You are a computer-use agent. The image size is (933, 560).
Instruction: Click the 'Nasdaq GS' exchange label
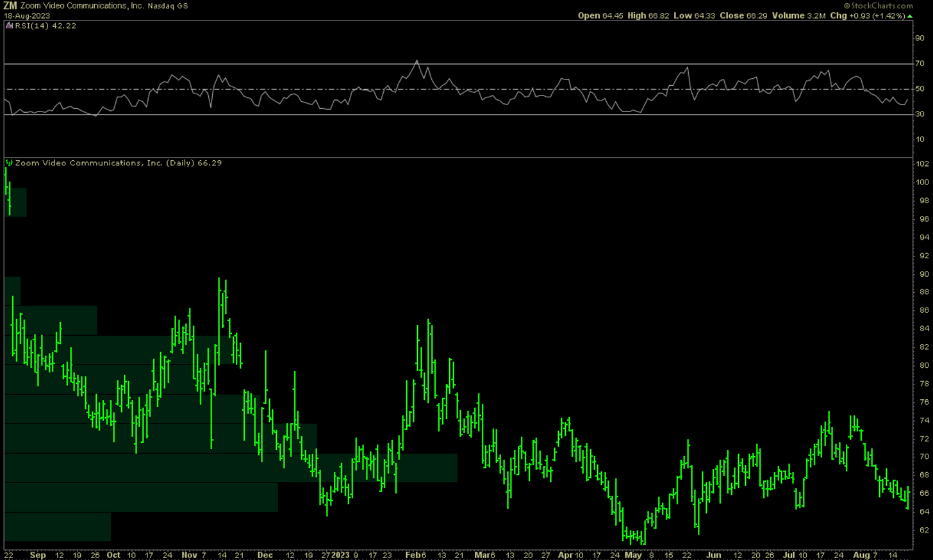pyautogui.click(x=169, y=6)
